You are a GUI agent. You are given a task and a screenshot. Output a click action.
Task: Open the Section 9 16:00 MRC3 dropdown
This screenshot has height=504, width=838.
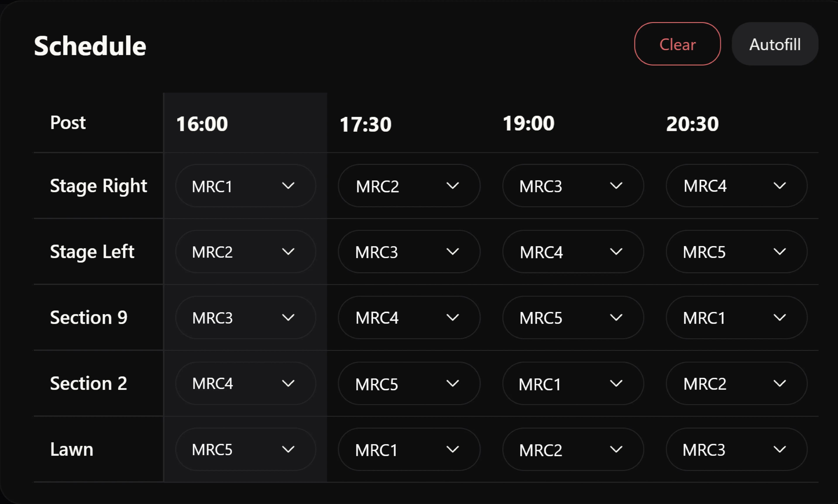pos(245,317)
